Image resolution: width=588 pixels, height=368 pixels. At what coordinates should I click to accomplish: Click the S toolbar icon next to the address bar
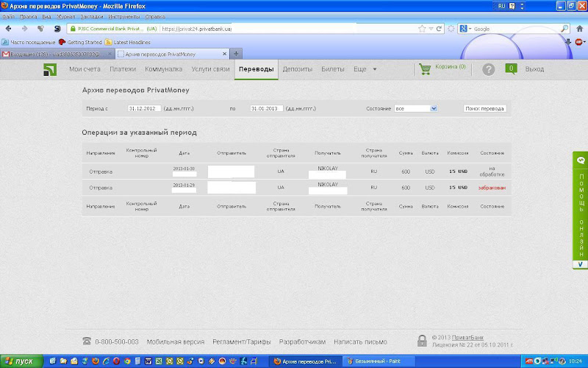[x=57, y=29]
